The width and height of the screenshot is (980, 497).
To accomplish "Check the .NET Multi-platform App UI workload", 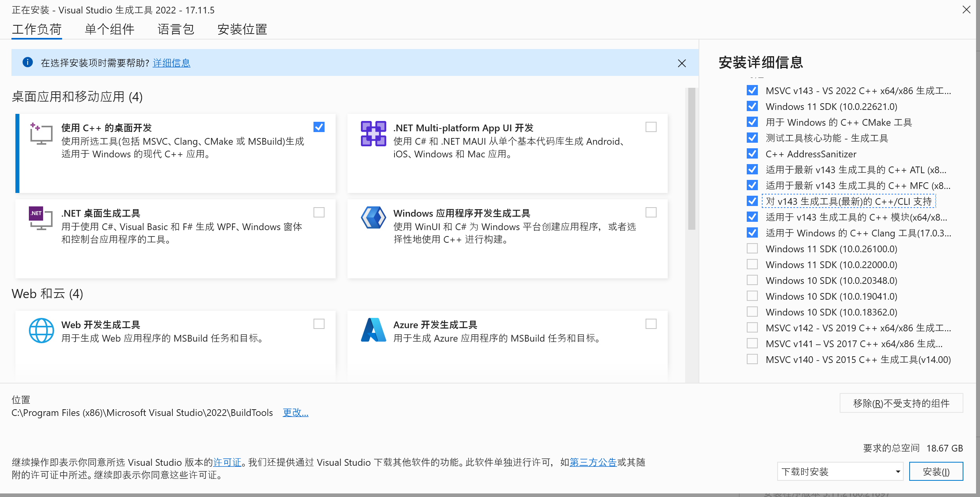I will coord(651,127).
